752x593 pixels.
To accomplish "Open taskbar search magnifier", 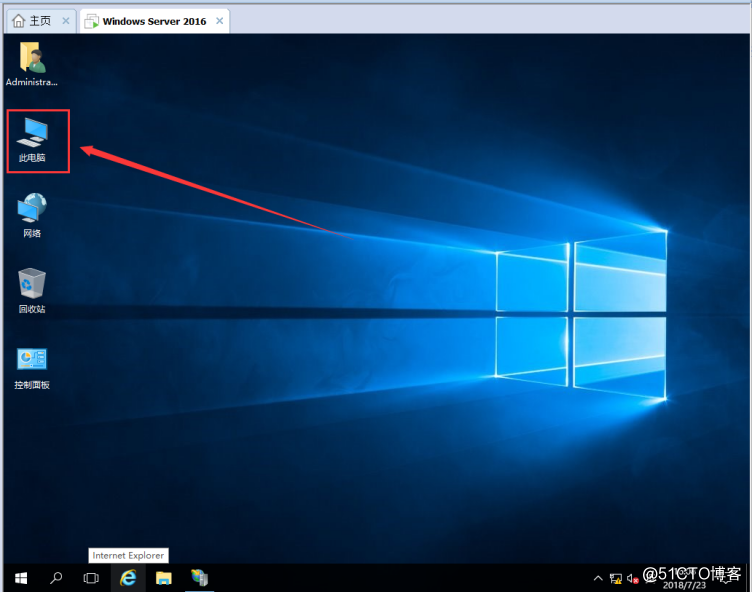I will [56, 578].
